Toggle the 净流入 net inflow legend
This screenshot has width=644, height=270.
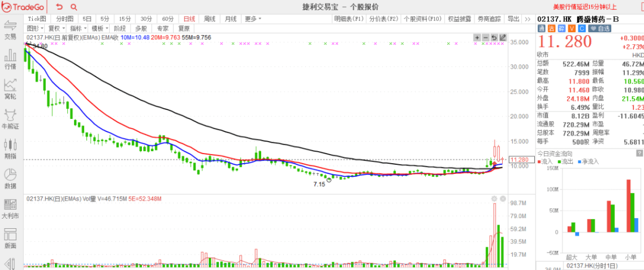pyautogui.click(x=588, y=162)
